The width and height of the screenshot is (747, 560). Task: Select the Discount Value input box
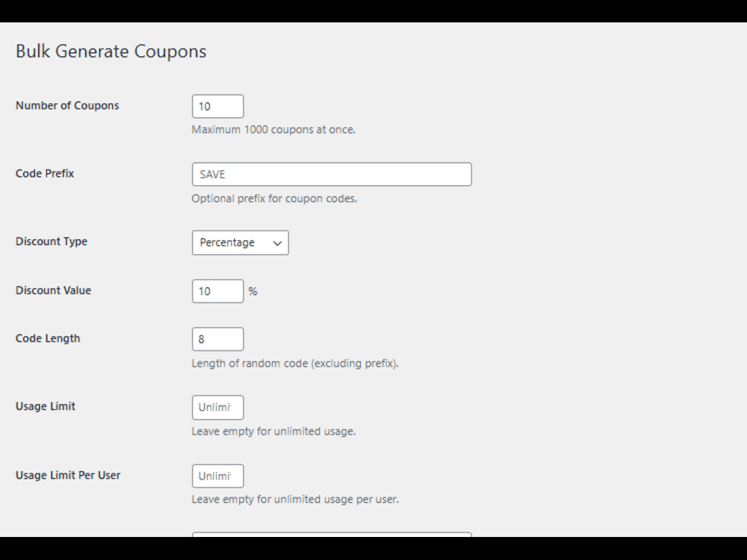(218, 291)
